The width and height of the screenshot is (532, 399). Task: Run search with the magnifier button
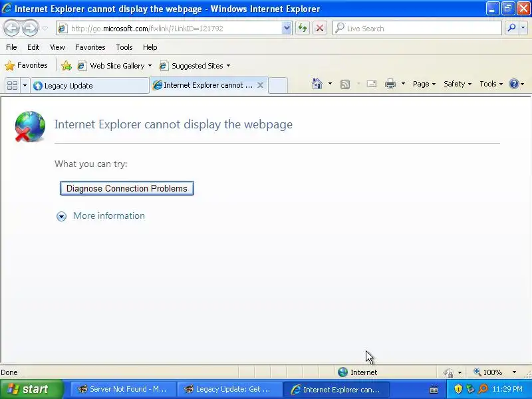click(511, 28)
